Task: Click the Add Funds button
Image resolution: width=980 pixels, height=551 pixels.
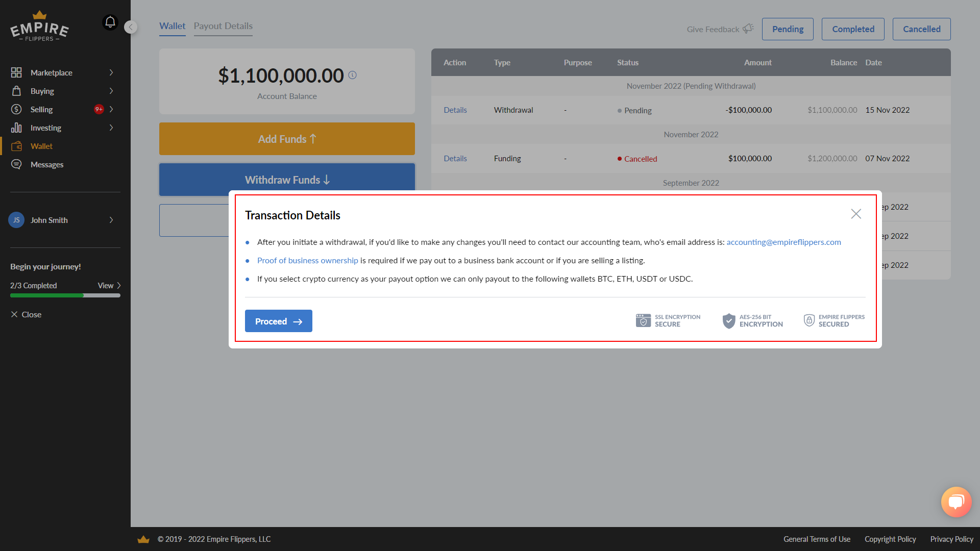Action: pos(287,139)
